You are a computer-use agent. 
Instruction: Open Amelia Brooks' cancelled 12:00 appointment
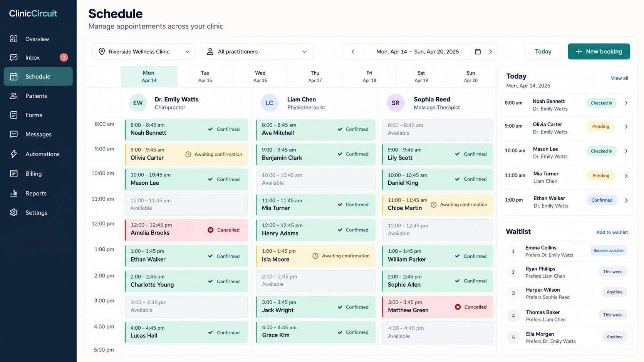(x=186, y=230)
